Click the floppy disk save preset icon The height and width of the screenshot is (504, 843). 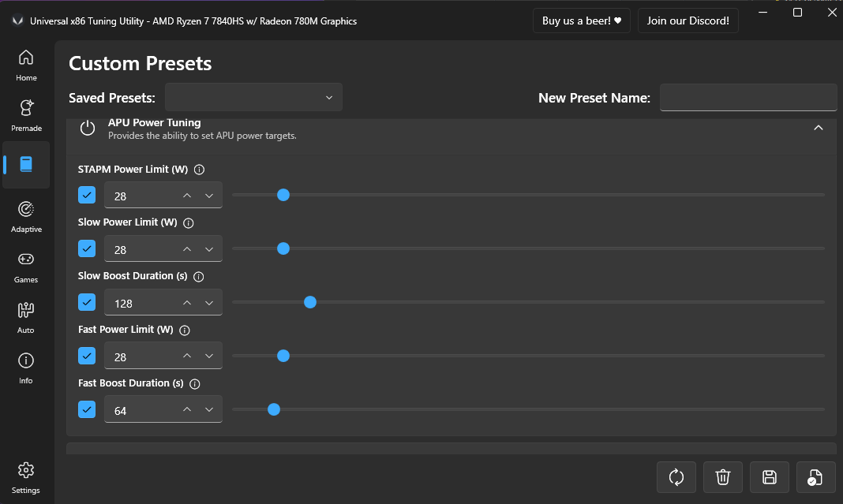point(770,476)
